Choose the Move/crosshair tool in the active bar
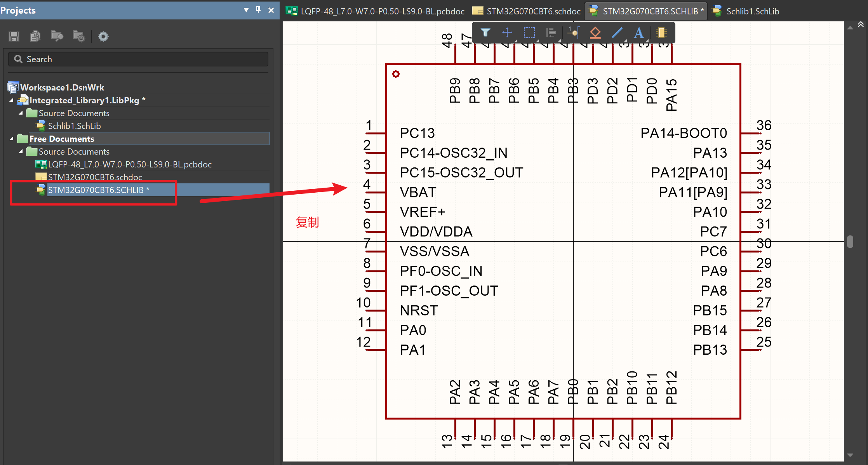 507,33
